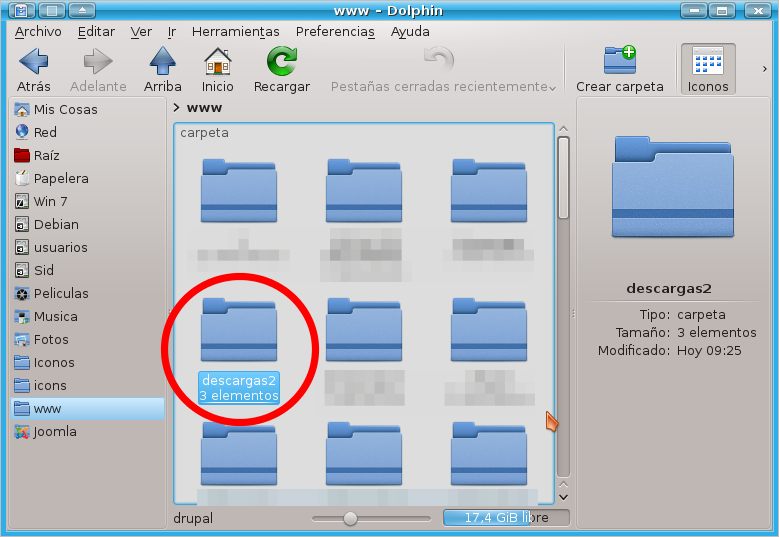This screenshot has width=779, height=537.
Task: Click Hoy 09:25 modified value
Action: [709, 351]
